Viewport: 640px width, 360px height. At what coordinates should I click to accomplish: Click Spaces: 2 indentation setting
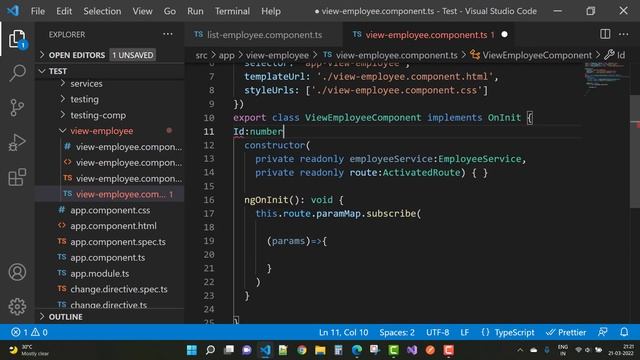pyautogui.click(x=397, y=332)
